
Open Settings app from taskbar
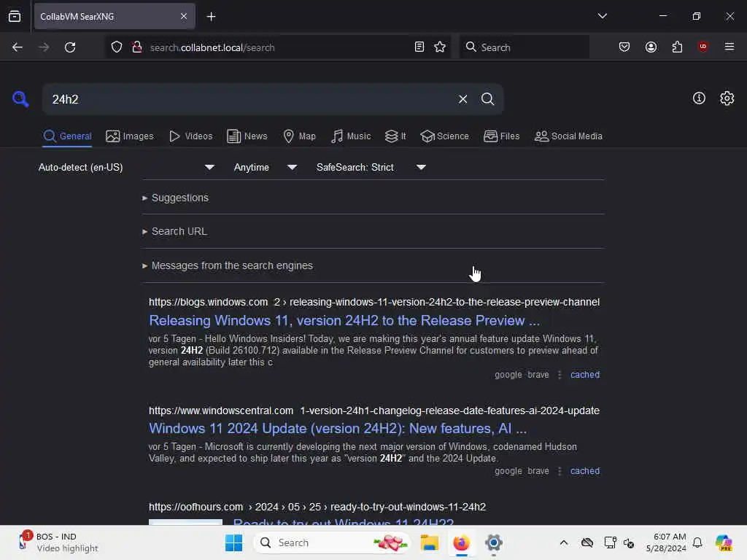point(494,542)
